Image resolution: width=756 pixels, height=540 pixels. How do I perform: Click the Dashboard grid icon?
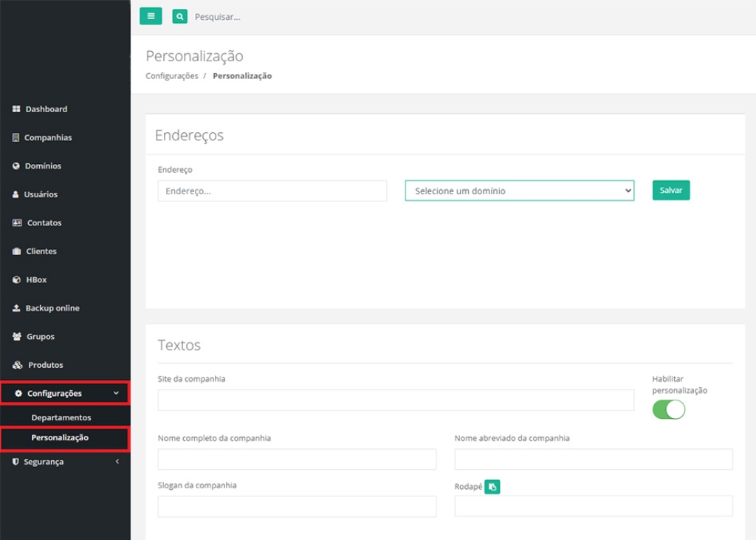point(16,109)
